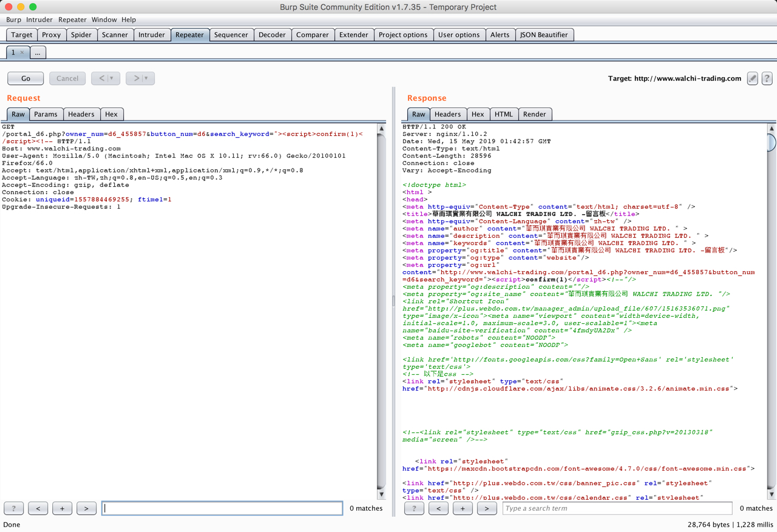Viewport: 777px width, 532px height.
Task: Focus the request search input field
Action: tap(222, 508)
